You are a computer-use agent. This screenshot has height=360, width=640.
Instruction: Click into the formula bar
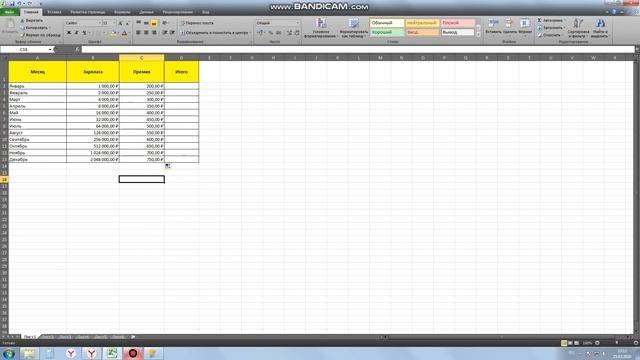(x=358, y=49)
